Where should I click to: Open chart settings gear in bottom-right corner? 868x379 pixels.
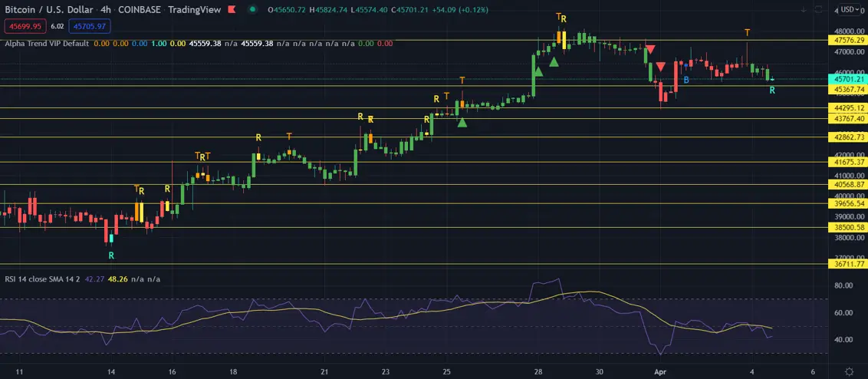click(848, 371)
